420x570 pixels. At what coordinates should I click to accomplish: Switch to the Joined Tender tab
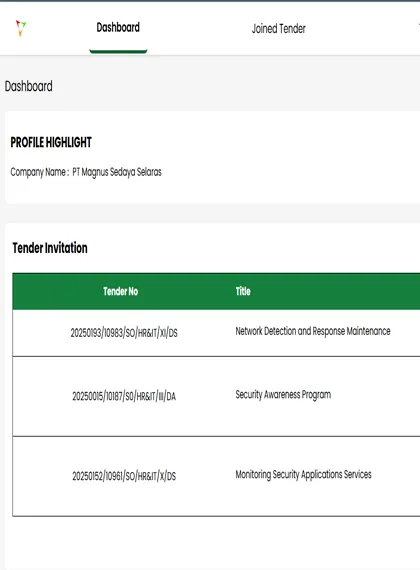[279, 28]
